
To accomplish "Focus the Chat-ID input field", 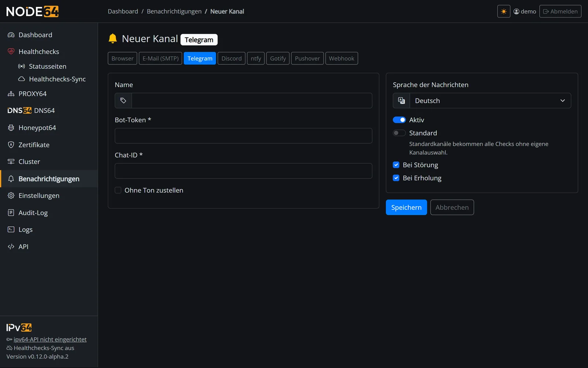I will click(x=243, y=171).
